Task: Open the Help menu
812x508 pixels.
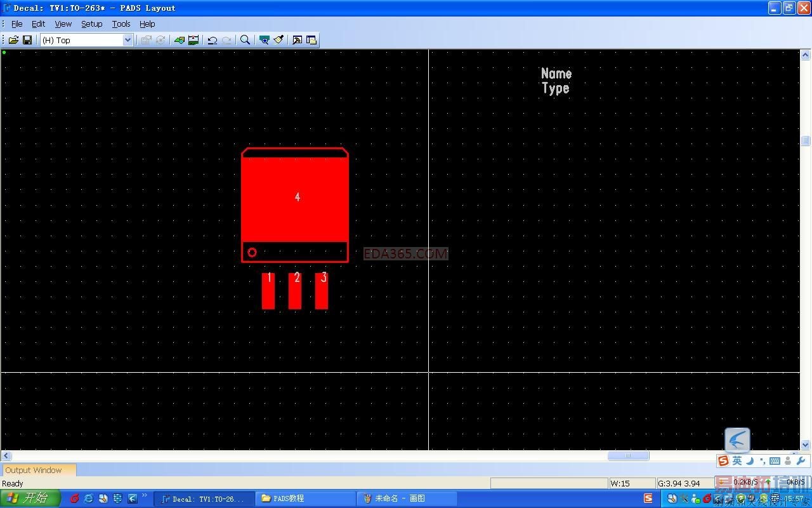Action: [x=147, y=24]
